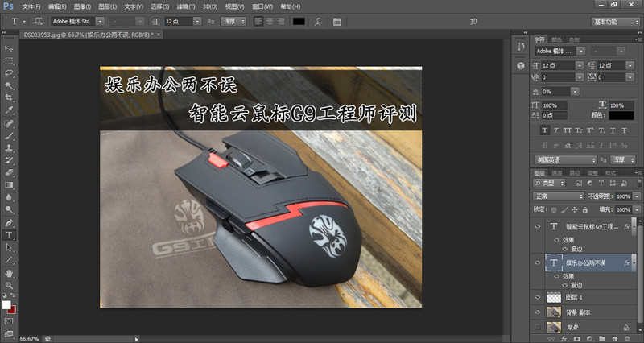644x343 pixels.
Task: Select the Move tool in the toolbox
Action: pos(9,48)
